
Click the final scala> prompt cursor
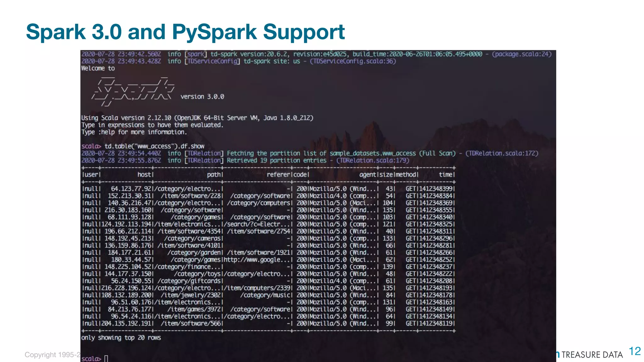pos(106,359)
